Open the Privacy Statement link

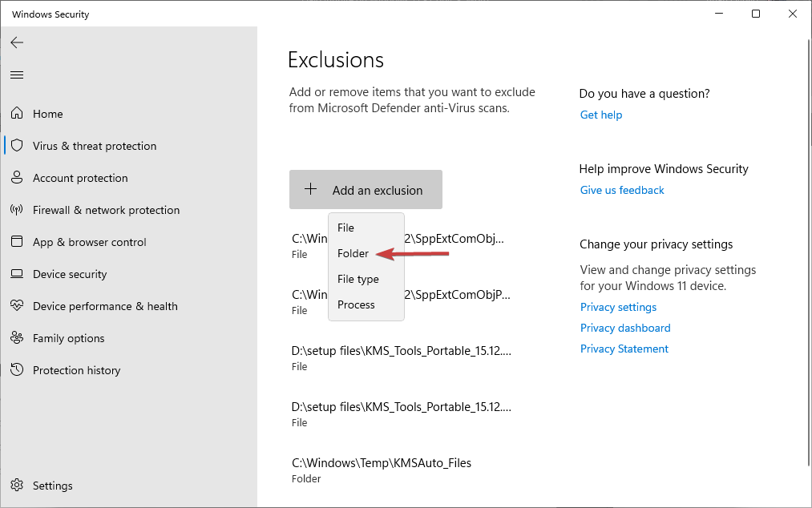[x=624, y=349]
